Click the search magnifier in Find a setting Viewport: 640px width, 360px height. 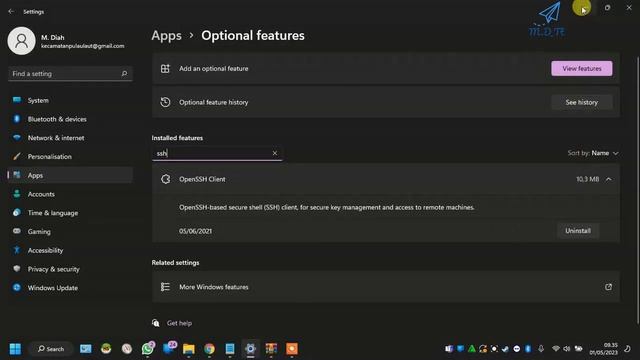pos(124,73)
